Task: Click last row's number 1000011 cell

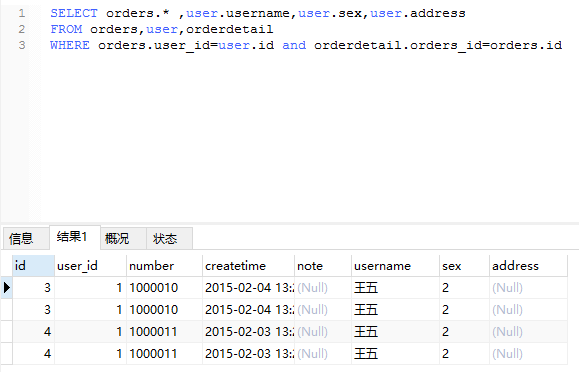Action: pyautogui.click(x=164, y=354)
